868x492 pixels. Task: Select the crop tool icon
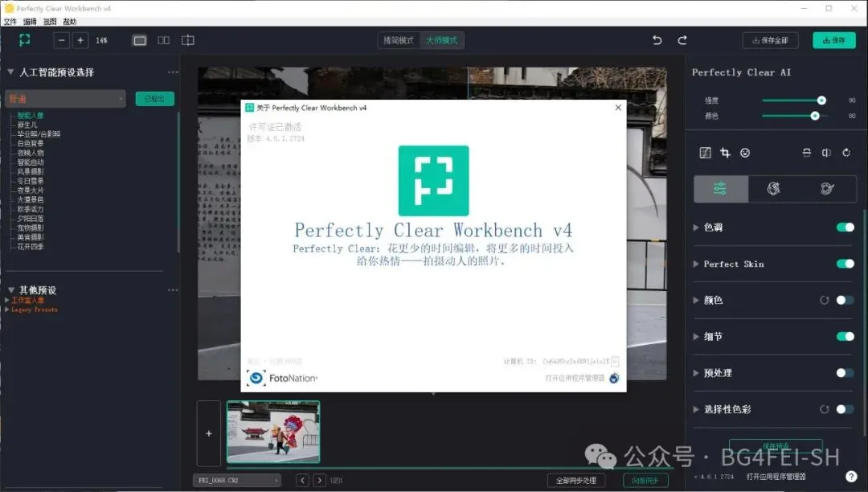(x=725, y=153)
